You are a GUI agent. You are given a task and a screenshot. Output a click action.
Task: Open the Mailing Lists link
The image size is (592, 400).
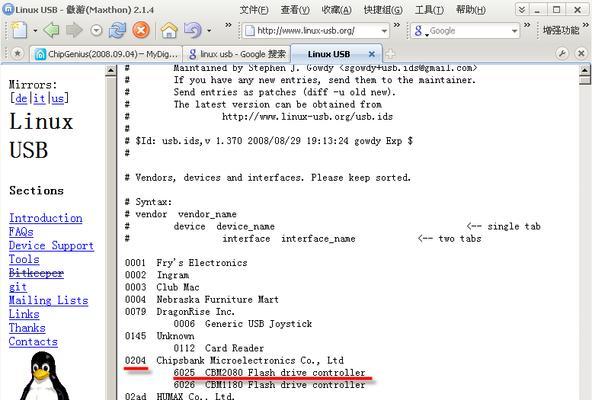click(48, 300)
